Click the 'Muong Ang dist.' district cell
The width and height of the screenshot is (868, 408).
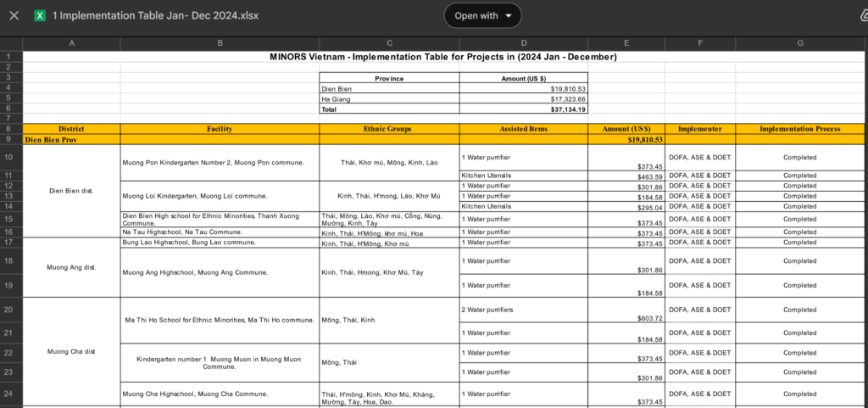pos(71,267)
